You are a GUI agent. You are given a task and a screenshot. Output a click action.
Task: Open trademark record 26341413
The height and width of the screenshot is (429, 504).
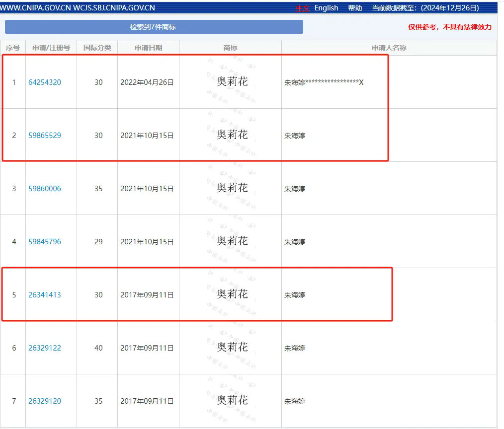(45, 295)
